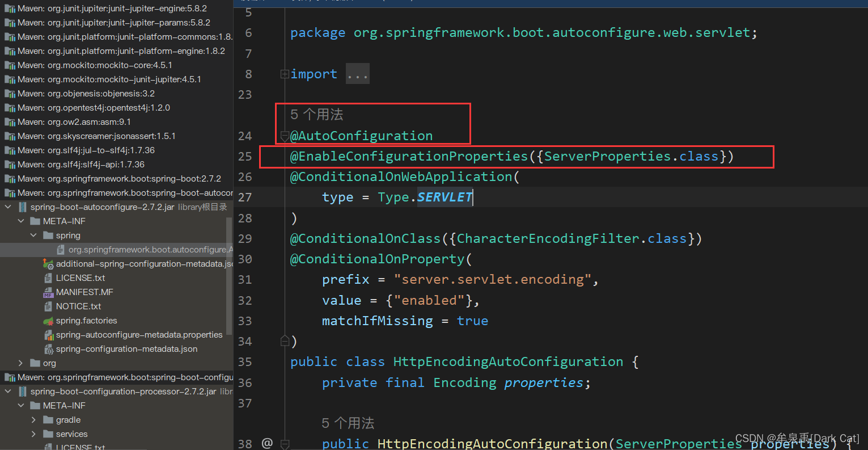This screenshot has height=450, width=868.
Task: Expand the org package folder
Action: pos(21,363)
